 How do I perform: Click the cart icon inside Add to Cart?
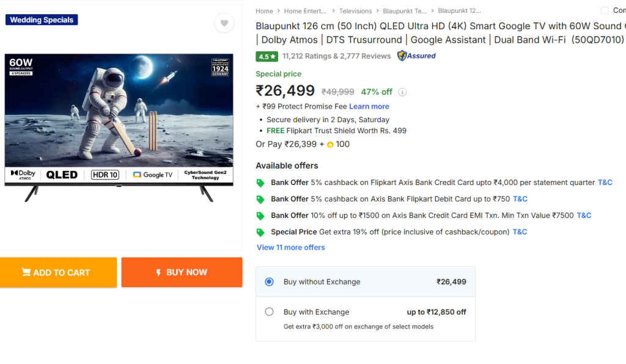[26, 272]
